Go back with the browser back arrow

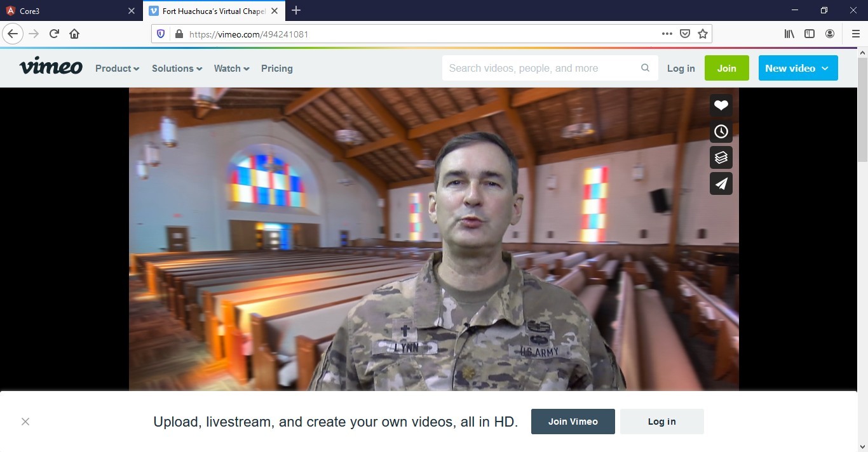(x=13, y=34)
